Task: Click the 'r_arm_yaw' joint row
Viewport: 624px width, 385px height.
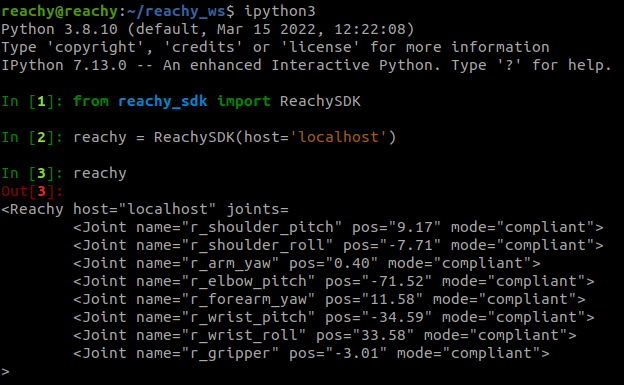Action: coord(307,263)
